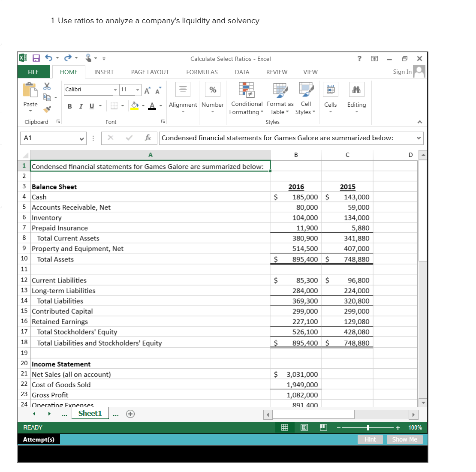476x472 pixels.
Task: Save the workbook
Action: tap(36, 57)
